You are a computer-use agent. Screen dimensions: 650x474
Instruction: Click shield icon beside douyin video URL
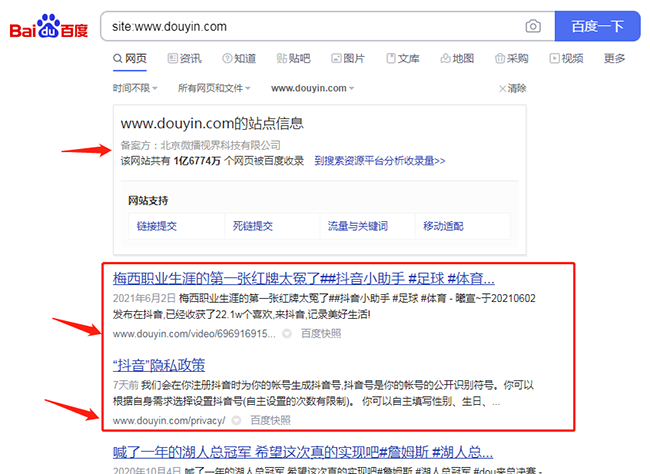tap(287, 334)
